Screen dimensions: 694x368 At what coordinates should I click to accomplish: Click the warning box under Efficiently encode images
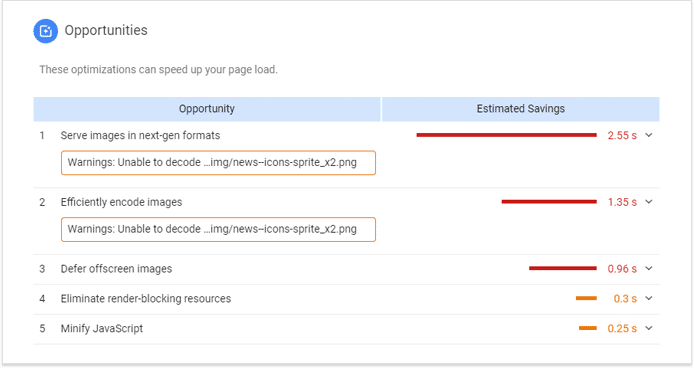tap(218, 229)
